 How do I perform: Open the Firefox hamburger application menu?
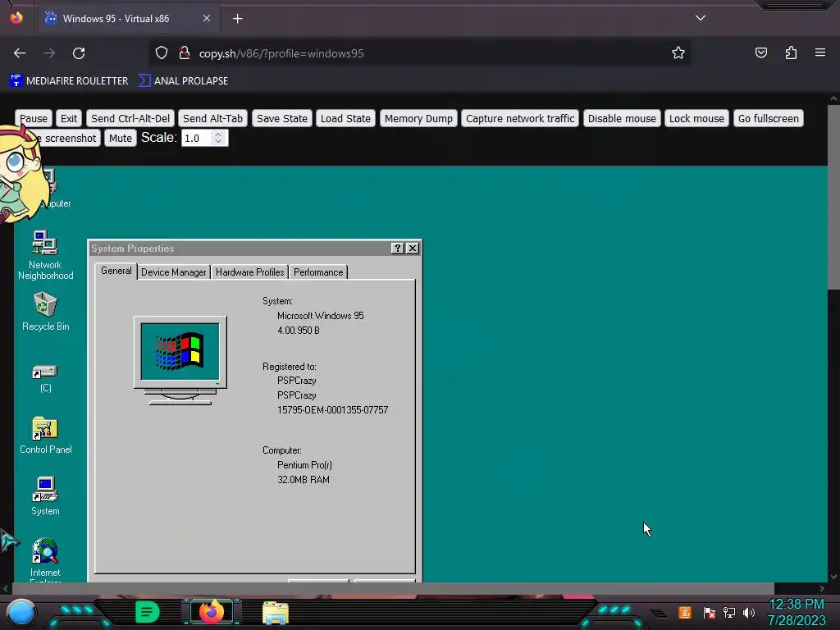point(820,53)
